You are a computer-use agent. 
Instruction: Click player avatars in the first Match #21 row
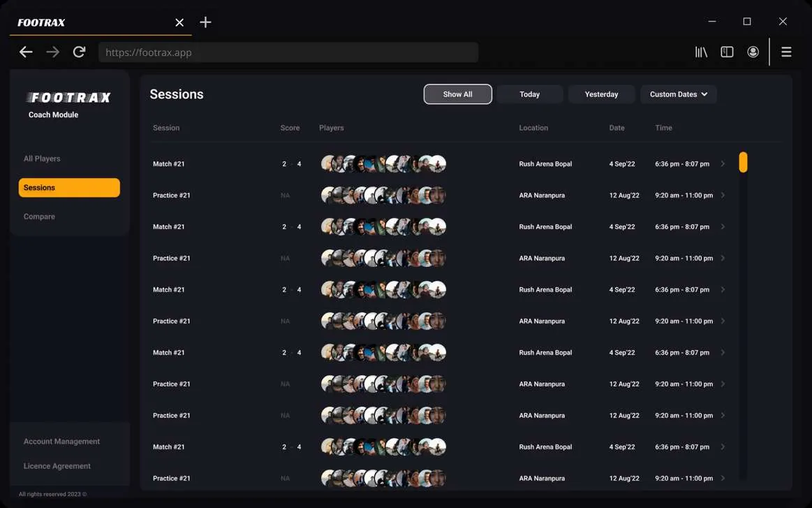pyautogui.click(x=383, y=164)
